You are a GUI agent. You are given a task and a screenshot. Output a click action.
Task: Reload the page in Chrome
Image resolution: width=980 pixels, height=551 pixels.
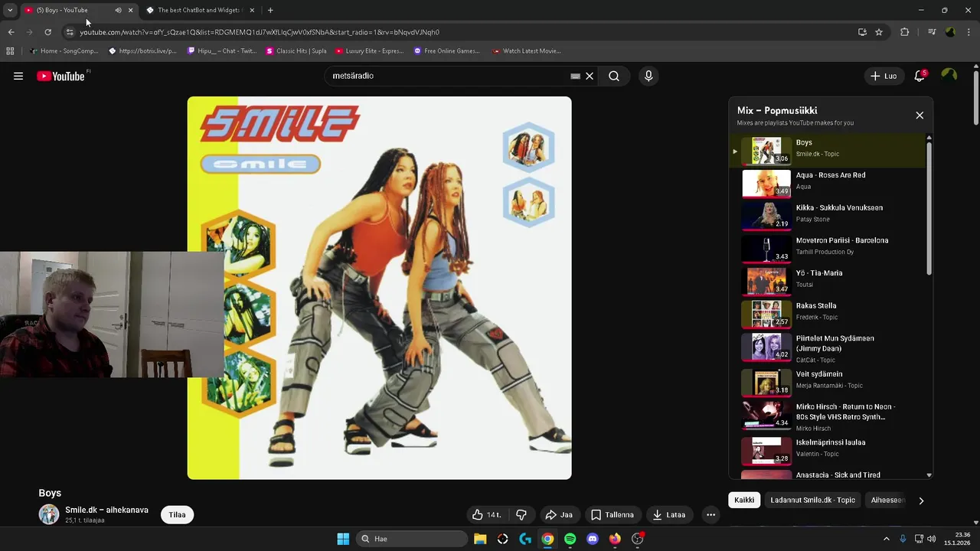coord(47,32)
